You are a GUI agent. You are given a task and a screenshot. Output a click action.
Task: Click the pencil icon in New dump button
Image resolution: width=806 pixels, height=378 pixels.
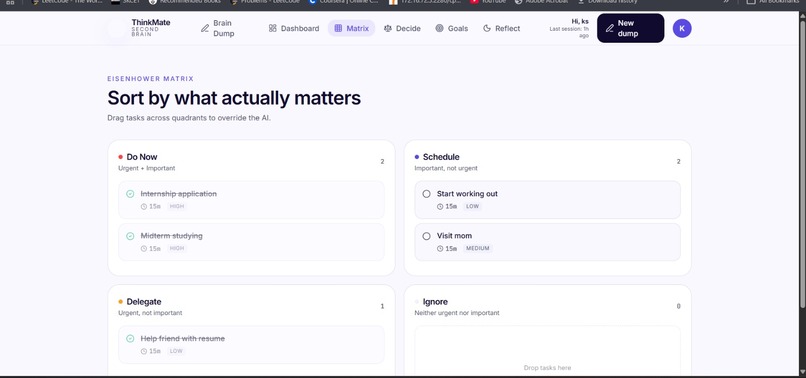point(610,28)
